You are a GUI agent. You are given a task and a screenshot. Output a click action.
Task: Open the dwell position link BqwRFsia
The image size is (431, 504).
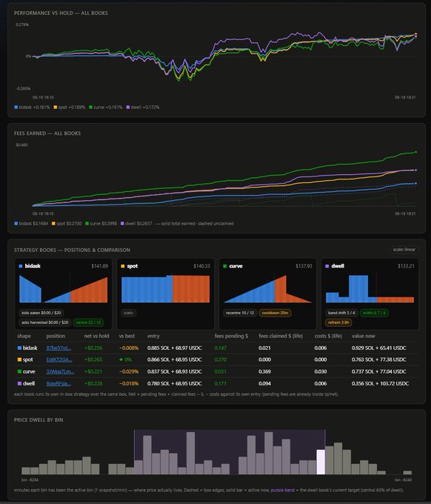pyautogui.click(x=59, y=383)
